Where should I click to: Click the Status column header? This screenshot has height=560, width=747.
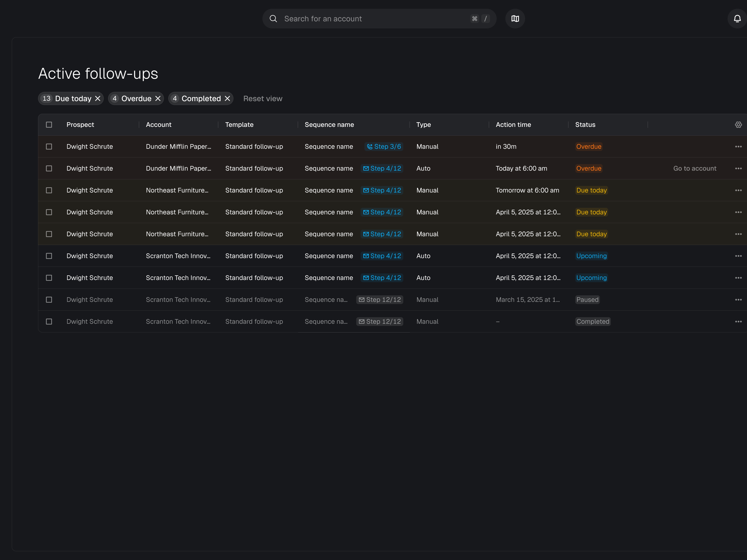(x=585, y=125)
